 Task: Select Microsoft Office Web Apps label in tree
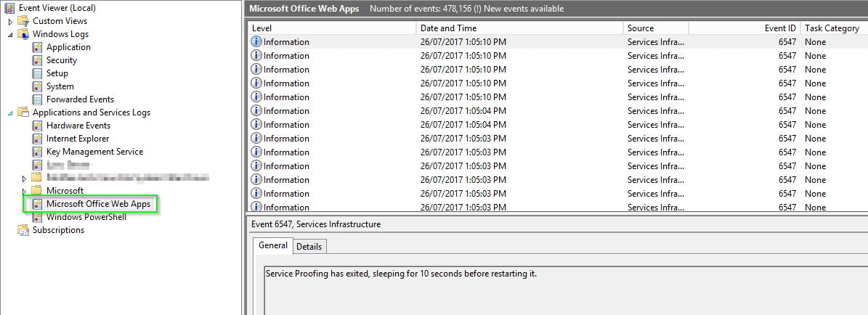pyautogui.click(x=99, y=204)
